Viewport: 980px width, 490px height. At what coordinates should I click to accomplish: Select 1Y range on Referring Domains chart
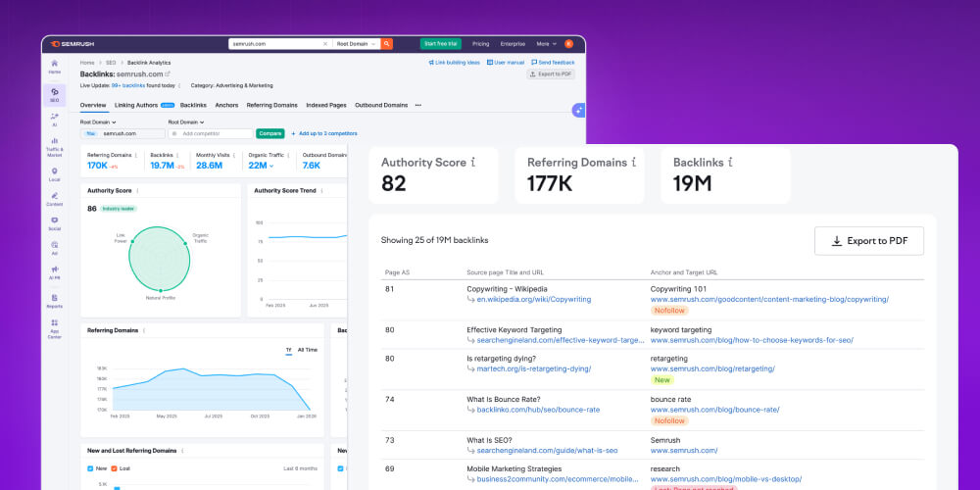point(289,350)
